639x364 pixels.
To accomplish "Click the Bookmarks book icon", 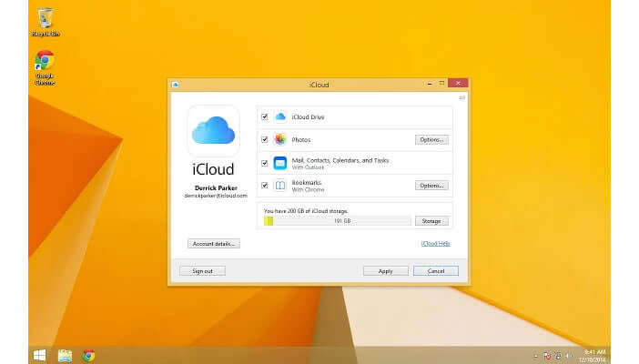I will click(x=280, y=186).
